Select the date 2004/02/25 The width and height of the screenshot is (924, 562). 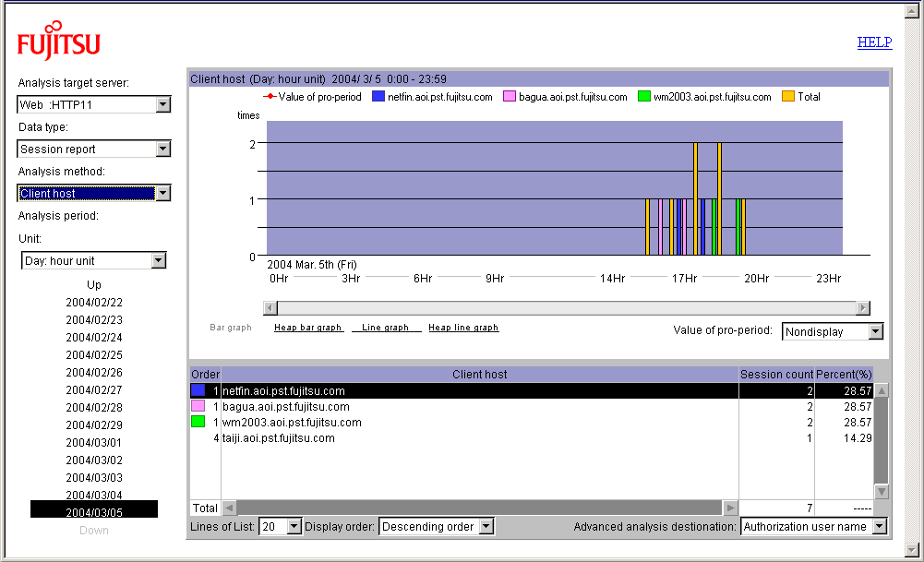(94, 355)
